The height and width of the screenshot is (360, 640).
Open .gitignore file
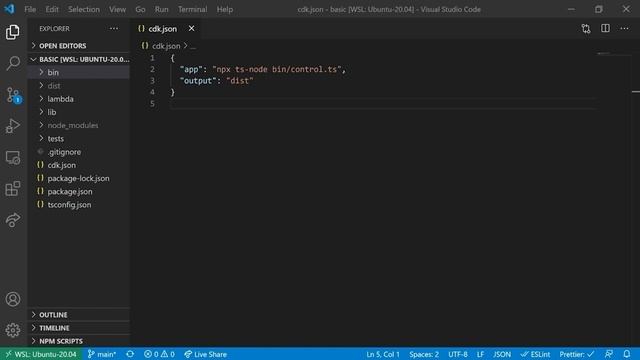tap(79, 152)
